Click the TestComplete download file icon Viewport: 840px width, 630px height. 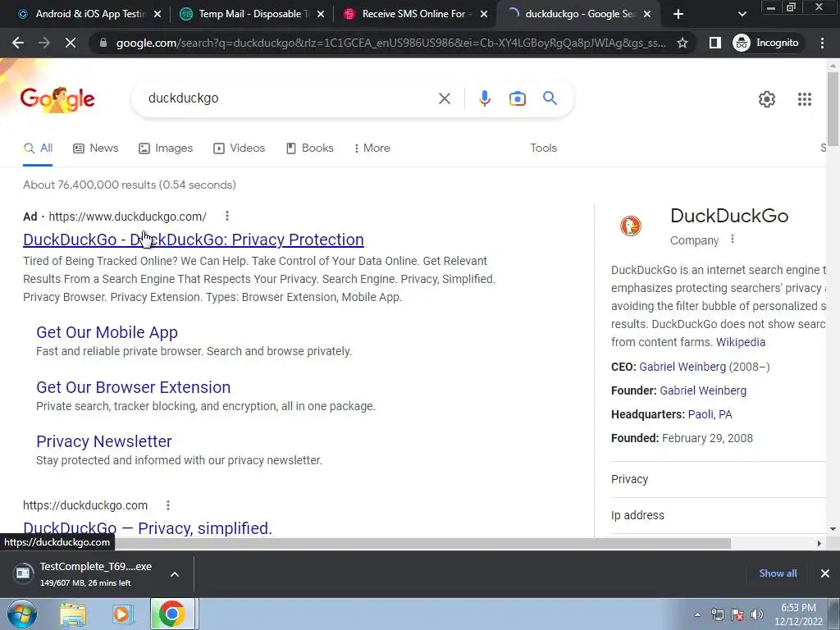click(x=23, y=573)
